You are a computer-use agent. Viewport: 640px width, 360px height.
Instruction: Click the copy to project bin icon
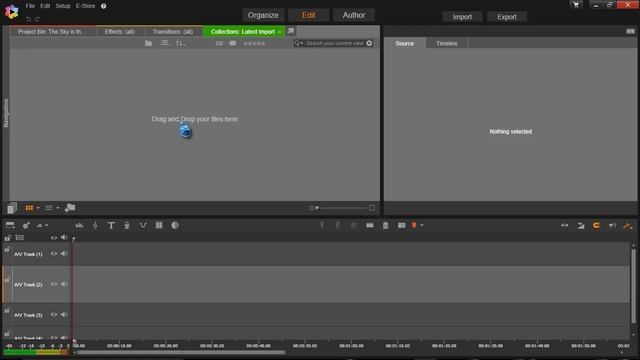(12, 208)
